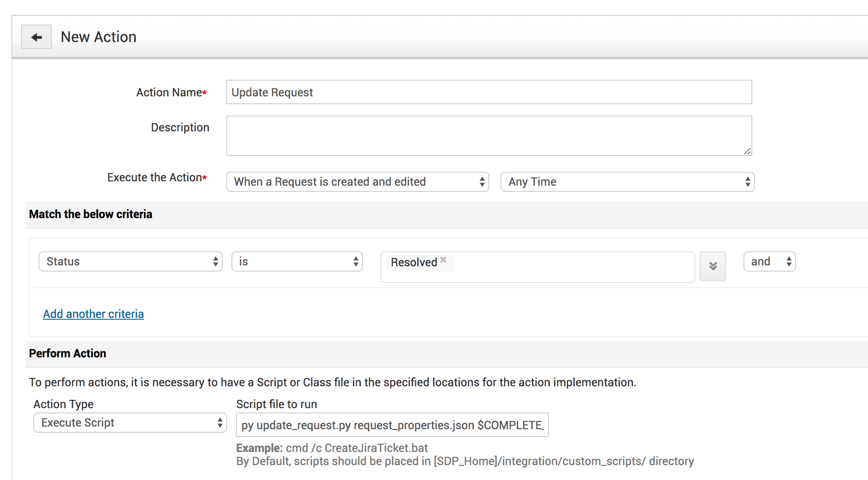Click the Script file to run field
The height and width of the screenshot is (480, 868).
392,425
